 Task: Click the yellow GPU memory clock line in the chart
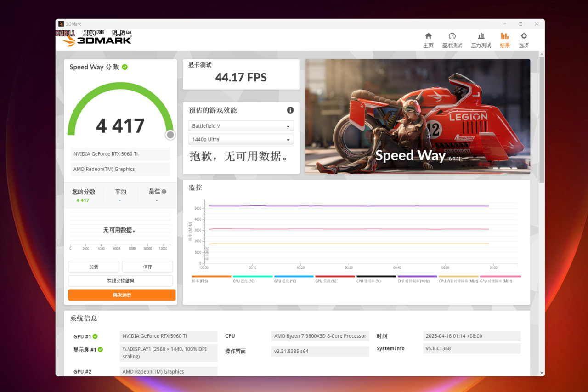[x=349, y=244]
